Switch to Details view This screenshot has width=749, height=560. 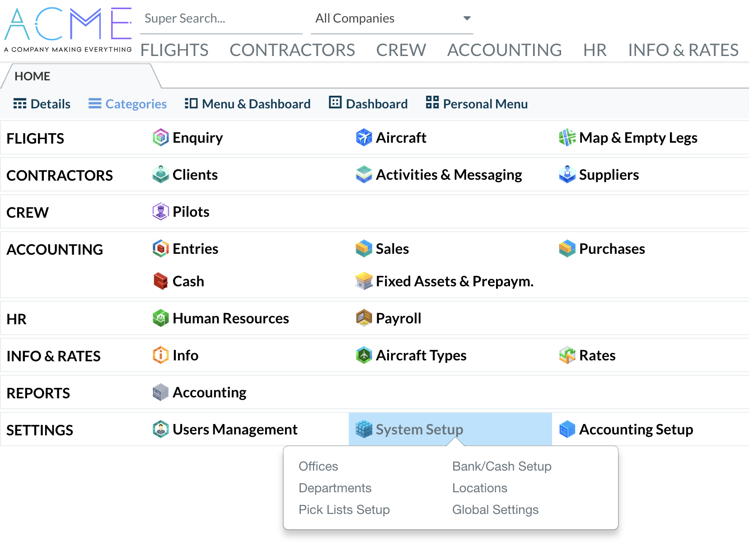tap(42, 104)
